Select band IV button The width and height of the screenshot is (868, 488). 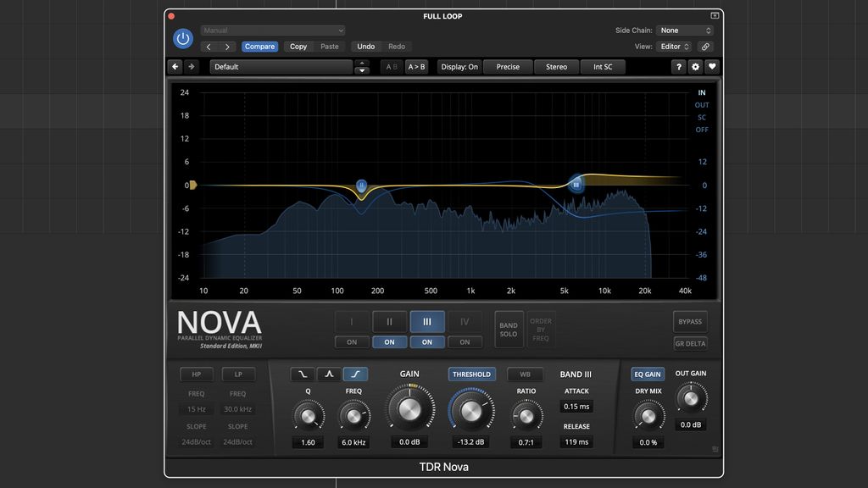pyautogui.click(x=465, y=321)
